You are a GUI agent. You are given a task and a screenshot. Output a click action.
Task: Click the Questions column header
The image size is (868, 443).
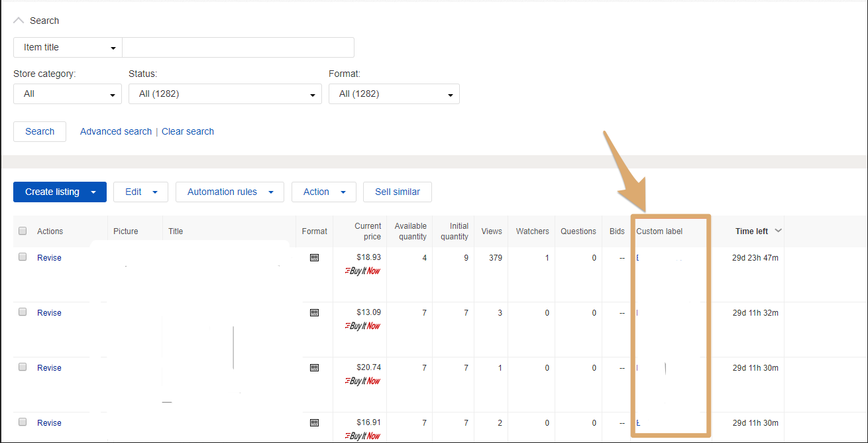tap(578, 231)
